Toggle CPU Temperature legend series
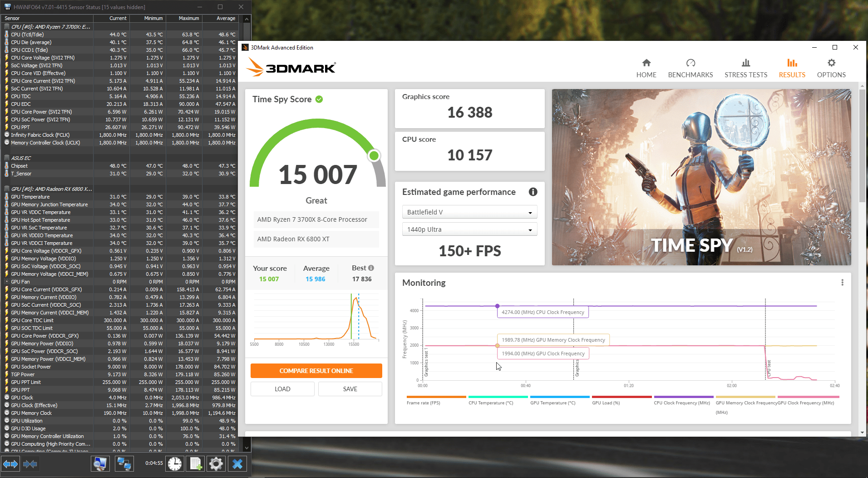 pos(498,400)
